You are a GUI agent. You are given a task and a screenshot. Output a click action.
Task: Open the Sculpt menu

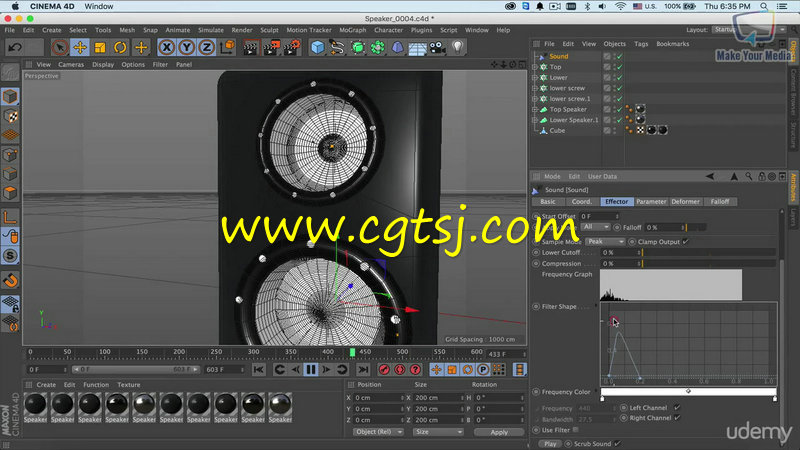coord(269,30)
